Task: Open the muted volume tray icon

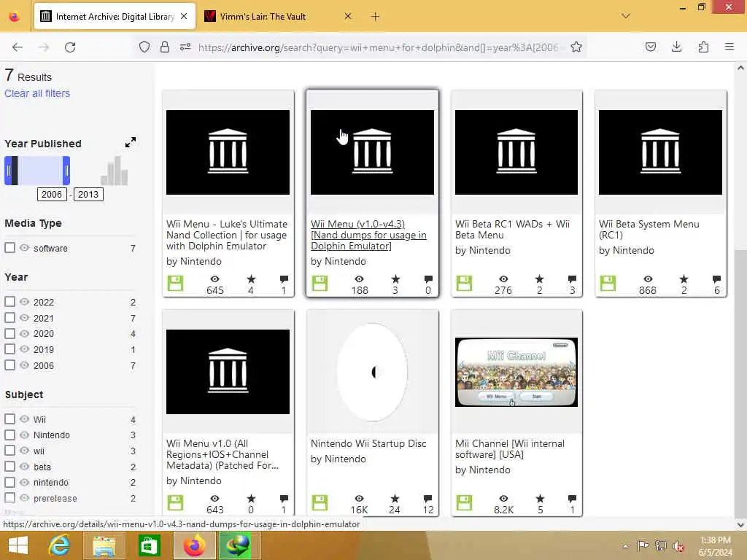Action: click(678, 545)
